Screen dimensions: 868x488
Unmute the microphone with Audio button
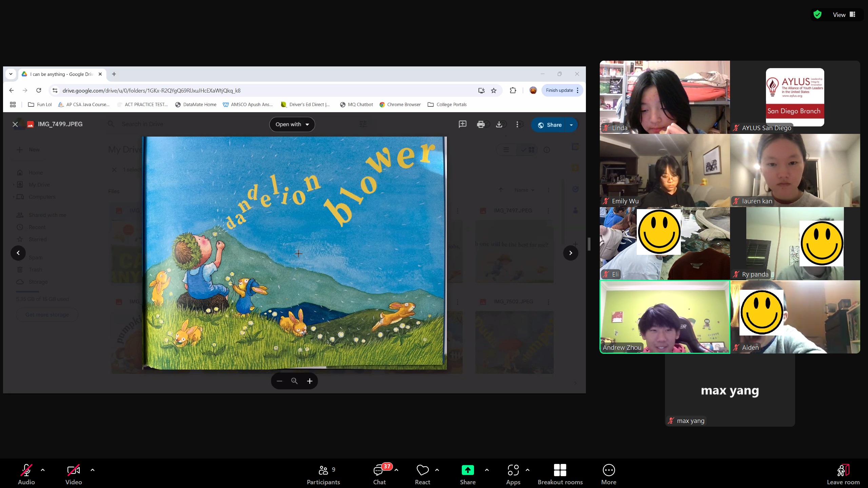[x=26, y=474]
